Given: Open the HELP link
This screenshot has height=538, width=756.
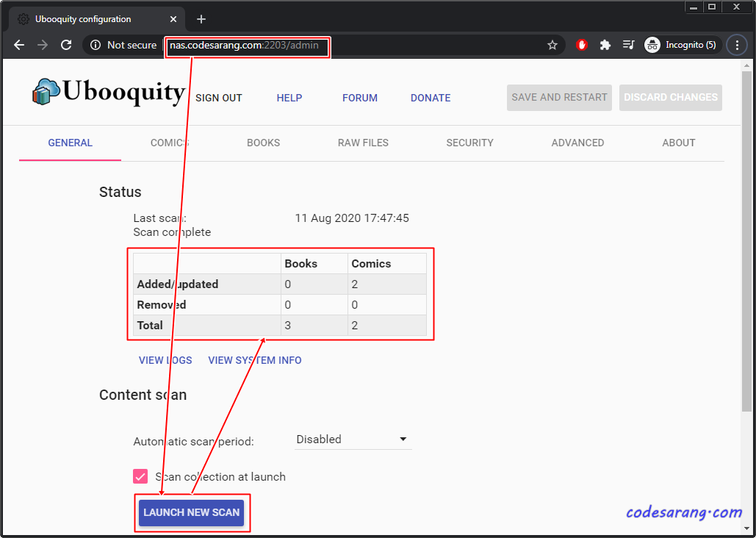Looking at the screenshot, I should [289, 98].
